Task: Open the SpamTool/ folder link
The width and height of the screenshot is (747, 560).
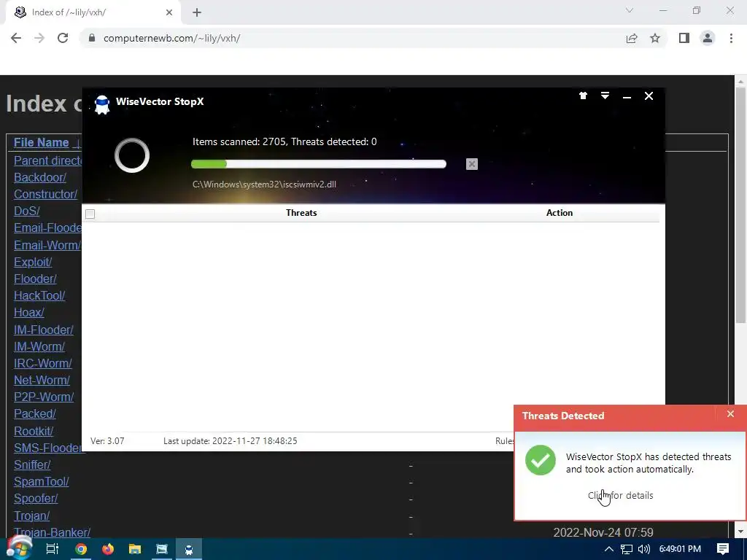Action: [42, 481]
